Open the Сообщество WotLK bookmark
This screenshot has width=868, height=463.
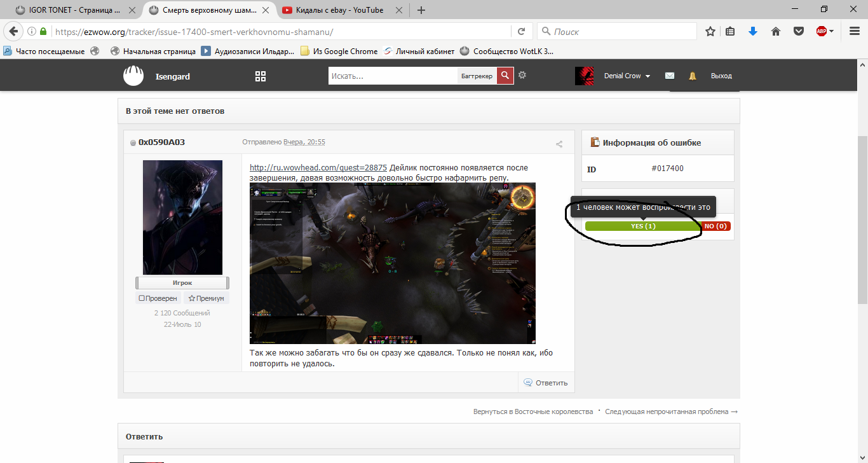(506, 52)
